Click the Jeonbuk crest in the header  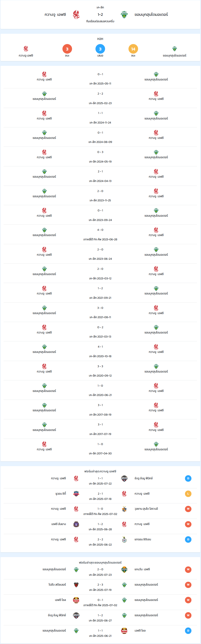[x=124, y=15]
